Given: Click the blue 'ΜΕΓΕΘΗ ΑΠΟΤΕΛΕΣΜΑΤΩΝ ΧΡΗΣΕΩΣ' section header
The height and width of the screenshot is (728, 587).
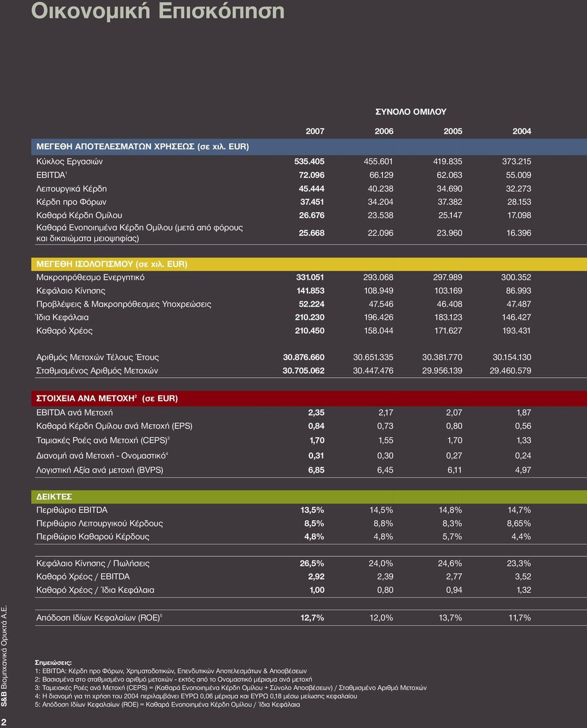Looking at the screenshot, I should pyautogui.click(x=309, y=147).
